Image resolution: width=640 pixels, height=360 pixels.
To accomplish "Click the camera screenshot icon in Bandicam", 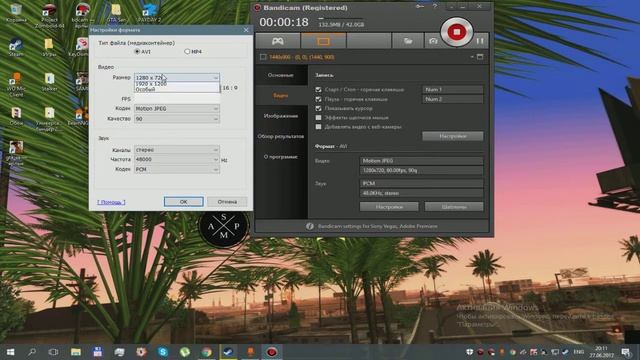I will point(433,41).
